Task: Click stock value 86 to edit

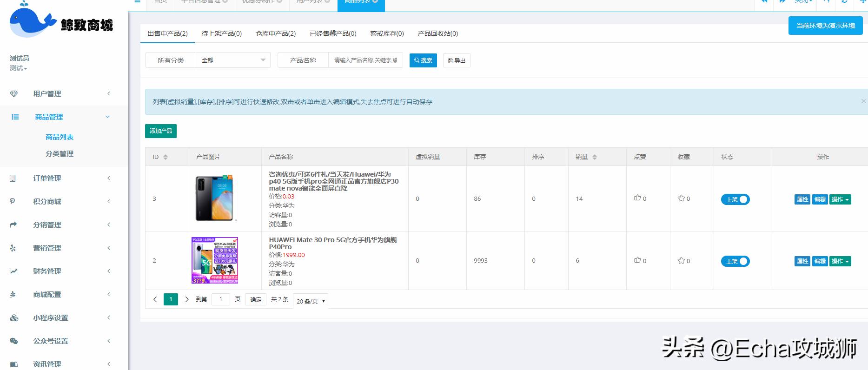Action: pyautogui.click(x=477, y=198)
